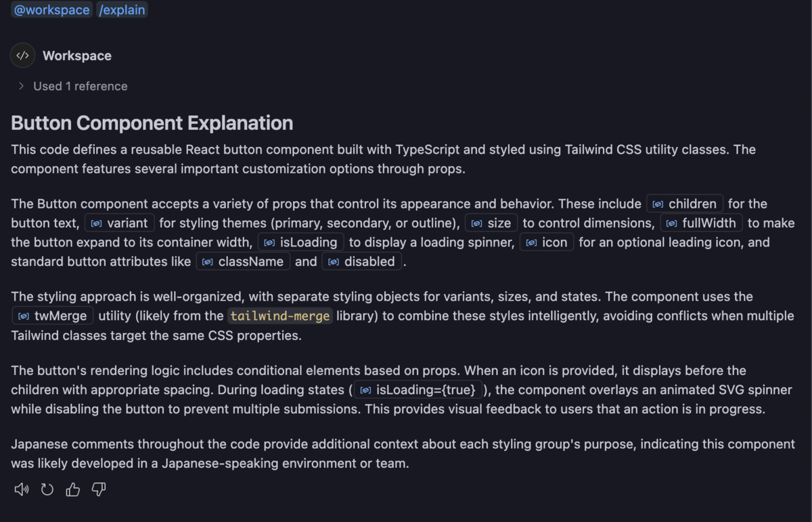Viewport: 812px width, 522px height.
Task: Open the variant symbol reference
Action: click(x=120, y=223)
